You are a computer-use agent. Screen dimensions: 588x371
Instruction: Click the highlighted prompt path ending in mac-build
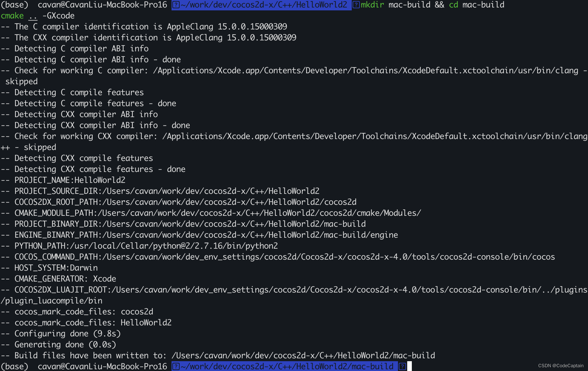[x=284, y=367]
